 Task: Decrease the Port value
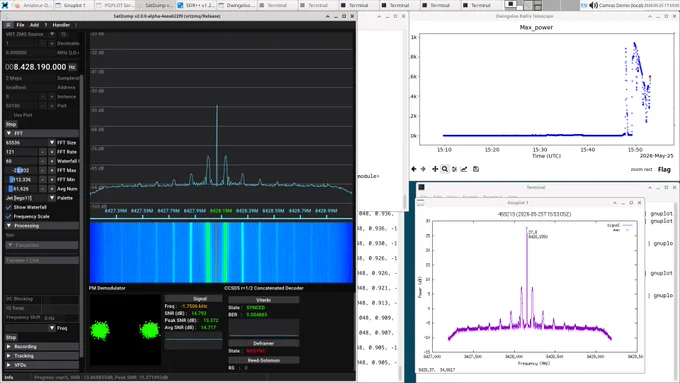pos(42,106)
